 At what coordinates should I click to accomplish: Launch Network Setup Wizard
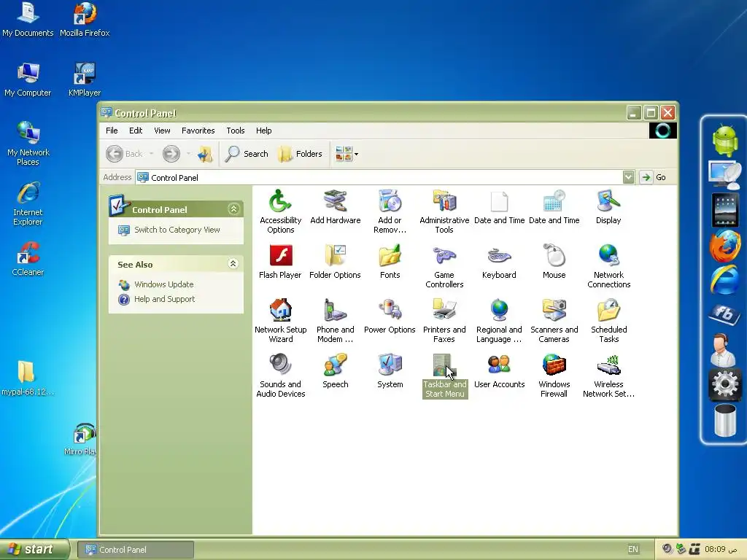pyautogui.click(x=280, y=321)
